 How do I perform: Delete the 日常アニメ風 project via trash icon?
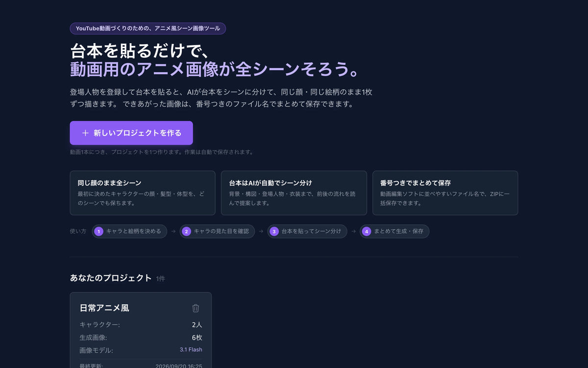click(196, 308)
